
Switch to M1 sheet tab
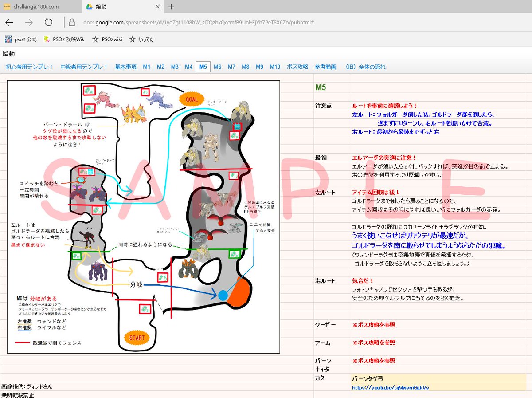[x=146, y=67]
